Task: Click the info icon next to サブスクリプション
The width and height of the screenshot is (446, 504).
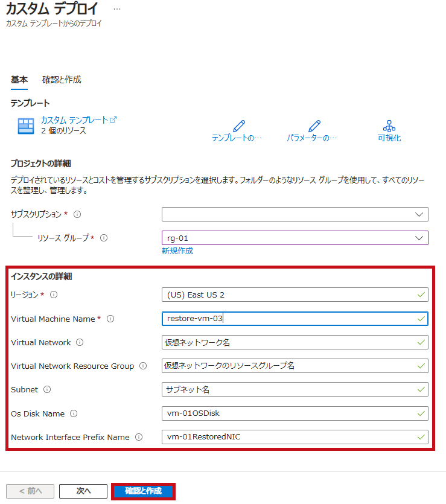Action: coord(77,214)
